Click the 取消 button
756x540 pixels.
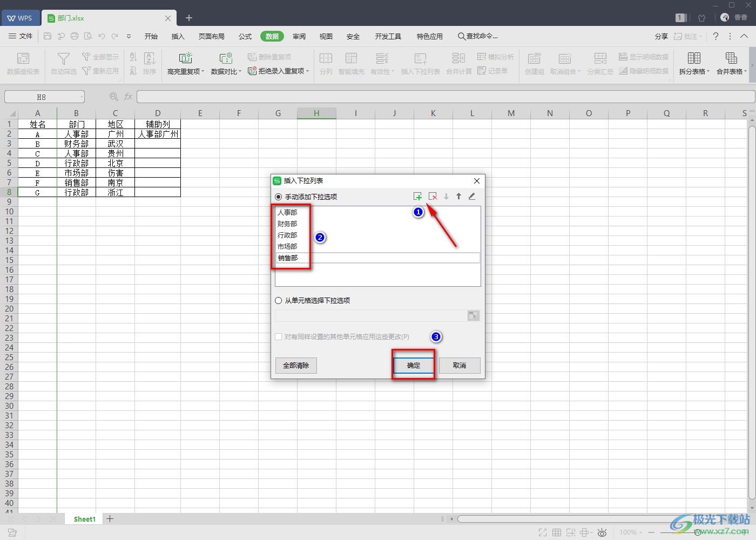pyautogui.click(x=460, y=366)
